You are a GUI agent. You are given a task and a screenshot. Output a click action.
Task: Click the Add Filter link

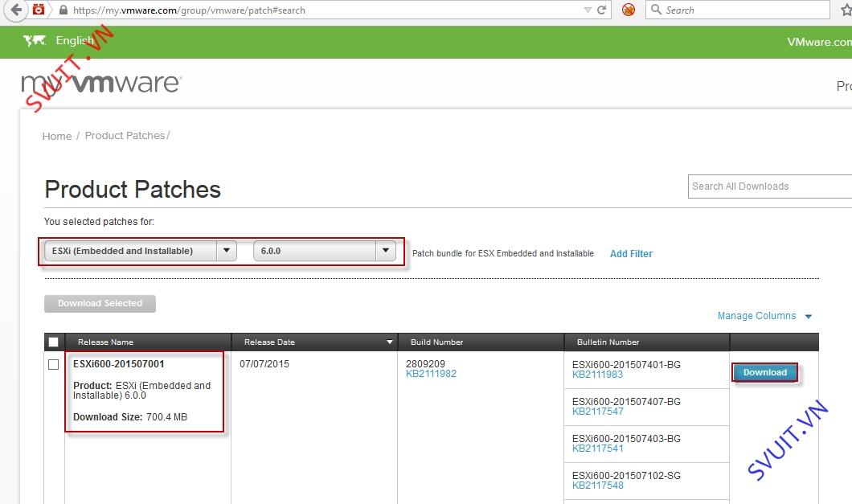tap(631, 254)
